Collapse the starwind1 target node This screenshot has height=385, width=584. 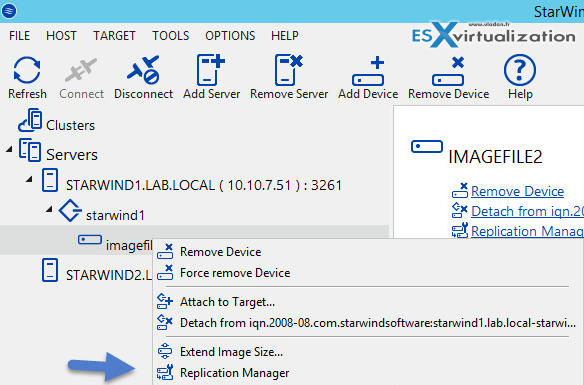pyautogui.click(x=49, y=209)
